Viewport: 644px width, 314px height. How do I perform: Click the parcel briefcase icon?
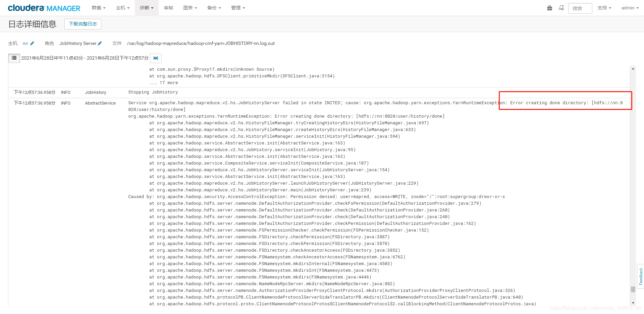click(x=549, y=8)
